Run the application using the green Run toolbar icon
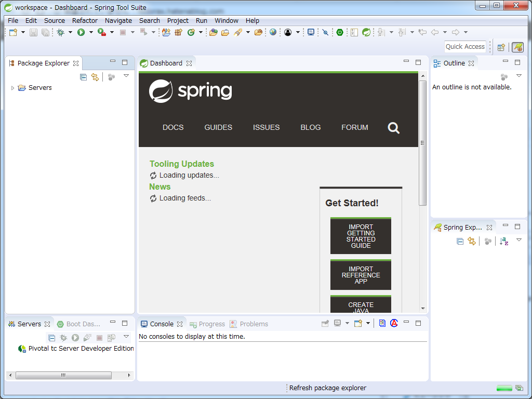The width and height of the screenshot is (532, 399). pyautogui.click(x=81, y=32)
